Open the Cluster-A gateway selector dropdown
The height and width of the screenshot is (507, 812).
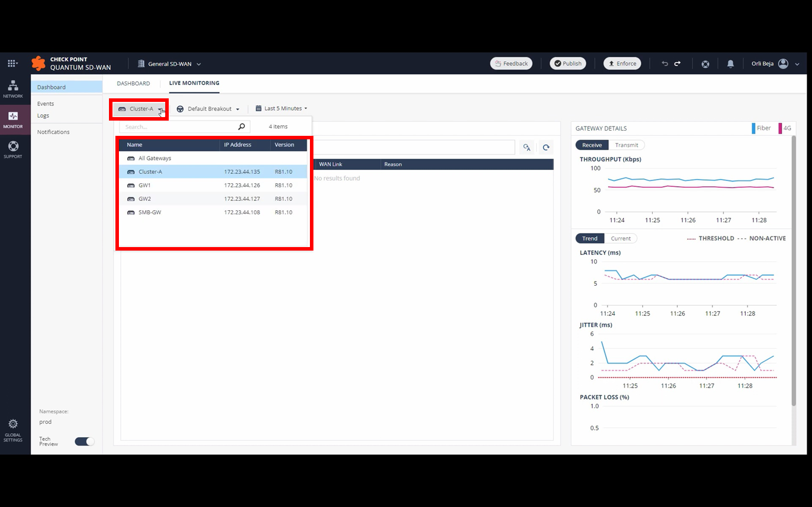click(x=140, y=109)
